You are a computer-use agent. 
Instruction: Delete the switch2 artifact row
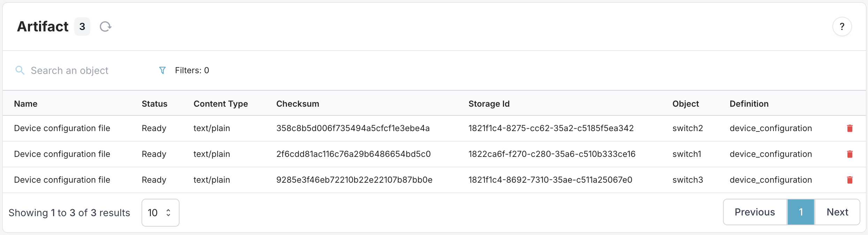pos(850,128)
